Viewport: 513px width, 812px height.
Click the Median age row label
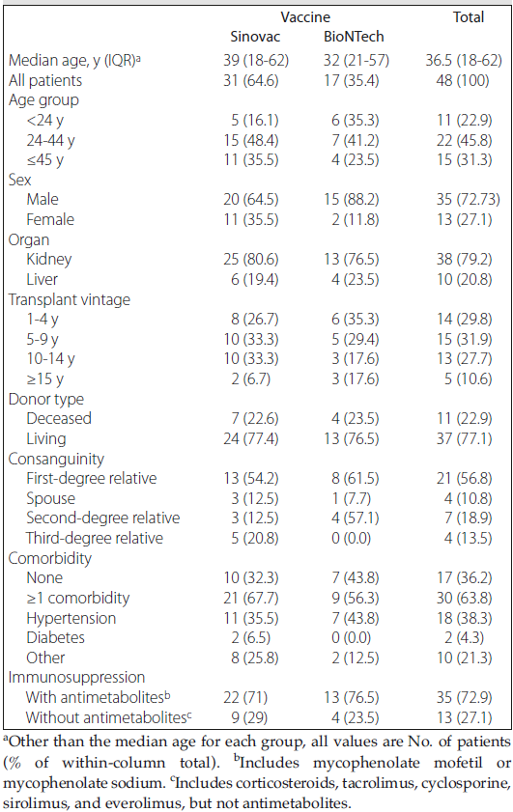click(74, 61)
